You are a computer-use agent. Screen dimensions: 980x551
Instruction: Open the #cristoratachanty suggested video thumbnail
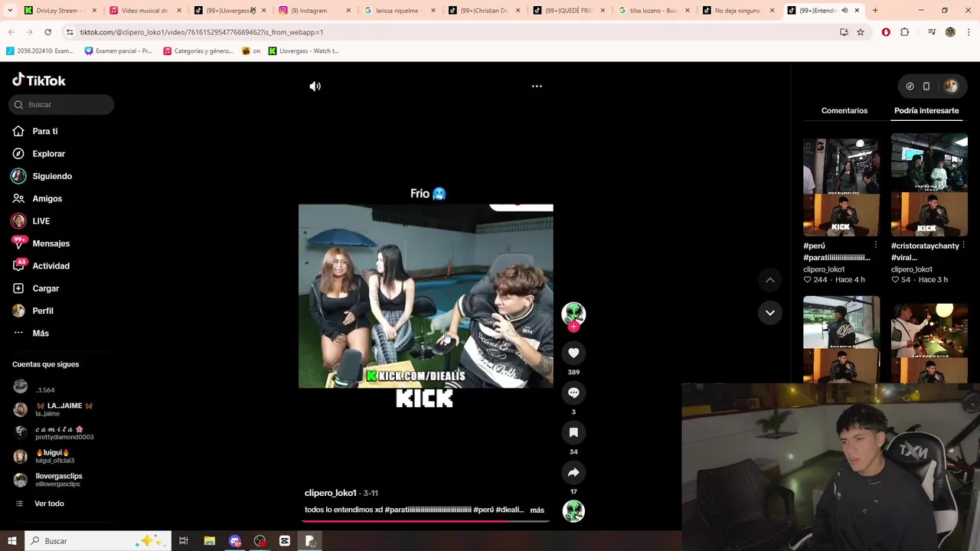click(x=929, y=185)
